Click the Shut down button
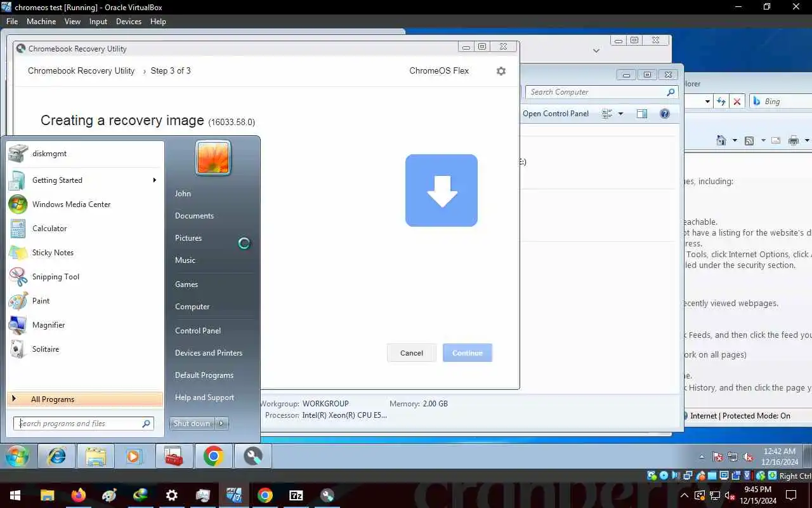 pos(192,424)
